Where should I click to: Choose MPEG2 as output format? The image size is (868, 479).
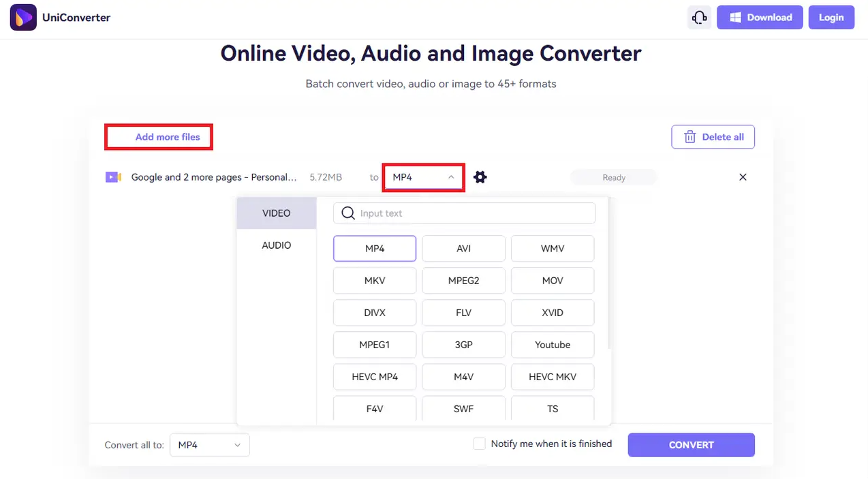tap(464, 281)
